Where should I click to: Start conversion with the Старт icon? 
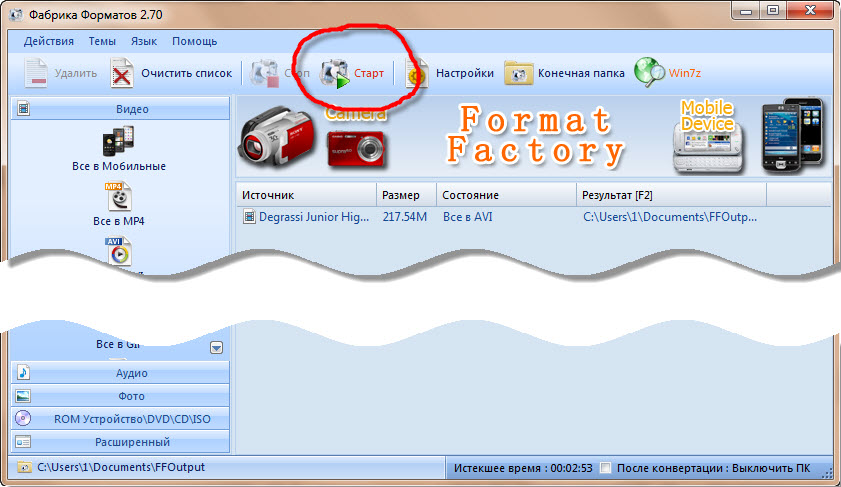(335, 73)
